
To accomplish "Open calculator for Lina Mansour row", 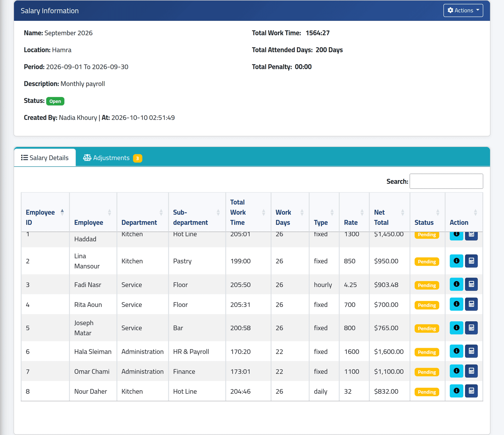I will (471, 261).
